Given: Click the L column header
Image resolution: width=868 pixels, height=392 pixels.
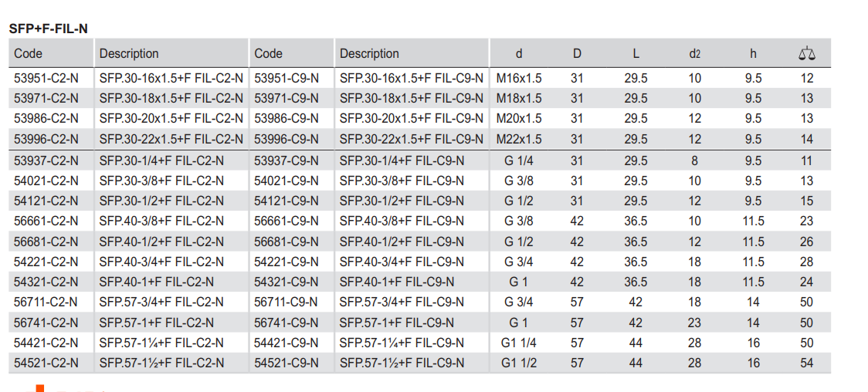Looking at the screenshot, I should [636, 54].
